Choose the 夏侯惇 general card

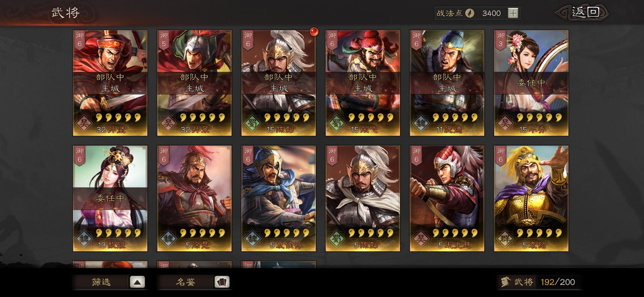coord(279,199)
